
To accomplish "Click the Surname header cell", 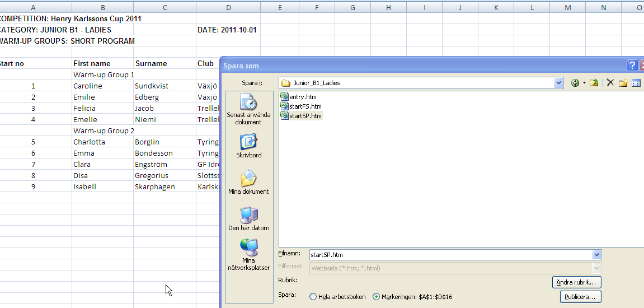I will pos(164,63).
